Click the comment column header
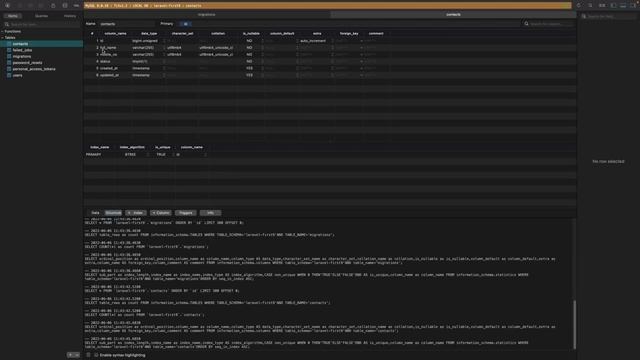 (376, 33)
